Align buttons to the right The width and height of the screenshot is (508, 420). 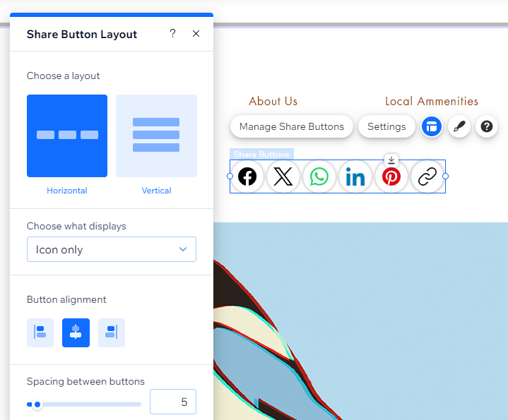click(x=111, y=332)
